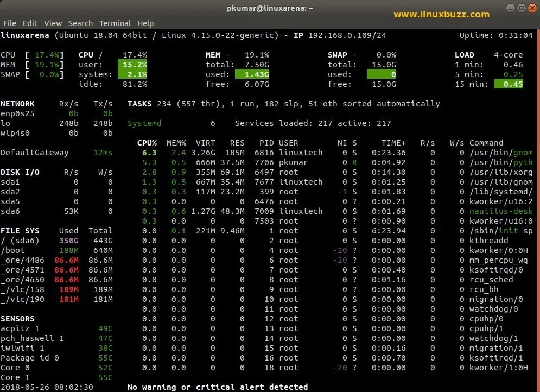Click / (sda6) used value 350G
Image resolution: width=540 pixels, height=392 pixels.
69,241
